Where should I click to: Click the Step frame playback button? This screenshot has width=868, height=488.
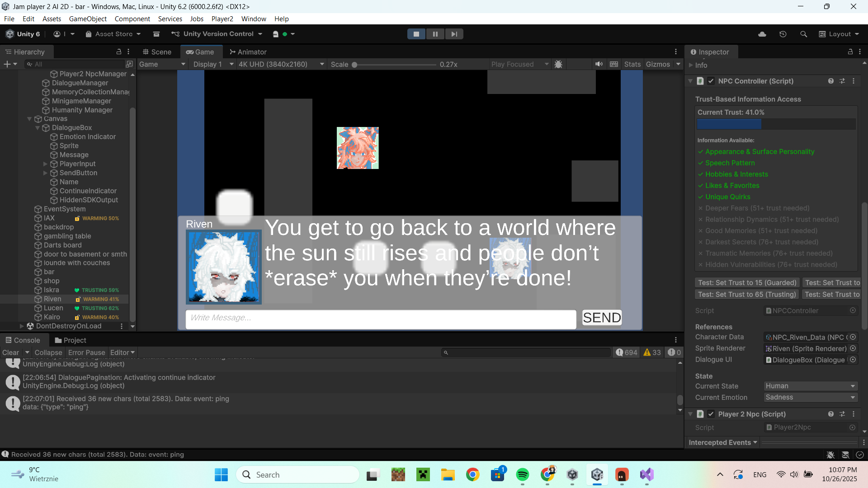pyautogui.click(x=454, y=34)
